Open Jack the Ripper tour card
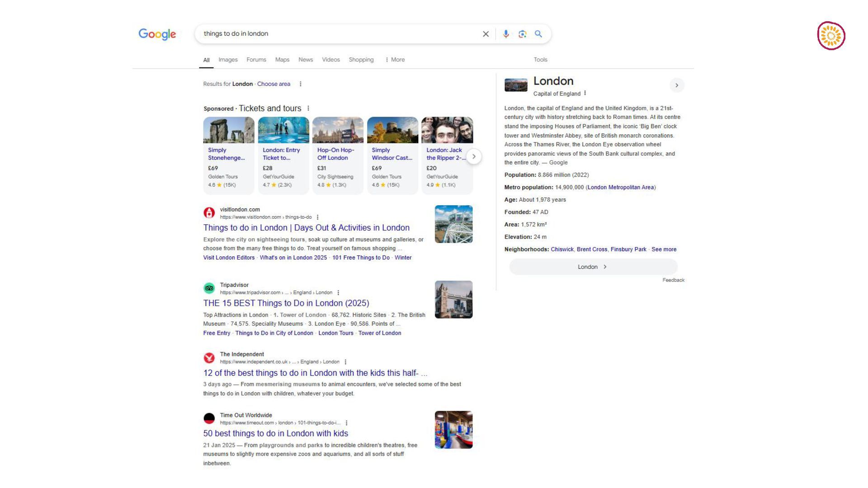 447,155
